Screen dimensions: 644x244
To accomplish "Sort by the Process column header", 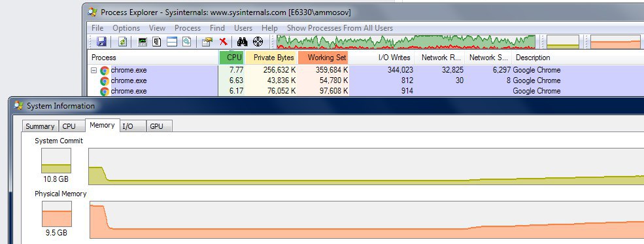I will tap(153, 58).
